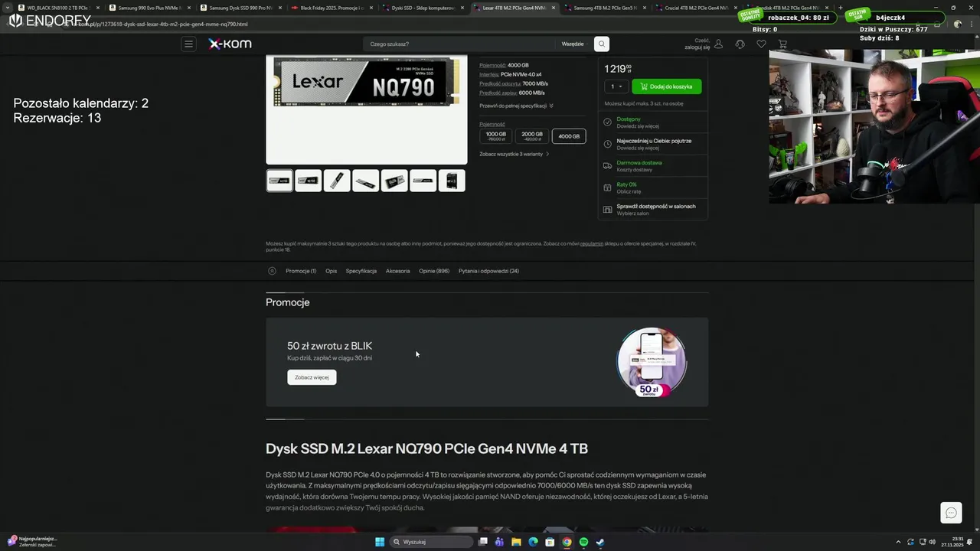Click Wybierz salon link
Screen dimensions: 980x551
[632, 214]
